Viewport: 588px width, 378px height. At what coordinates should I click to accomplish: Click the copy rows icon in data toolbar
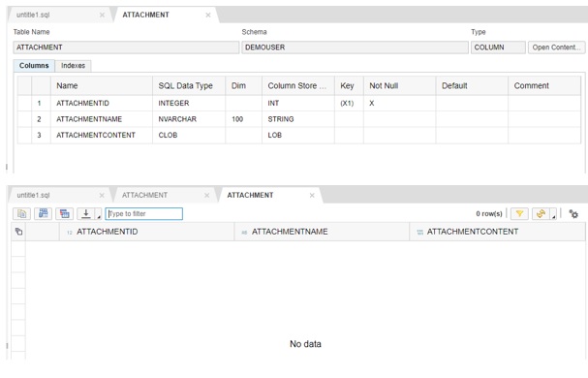click(x=21, y=213)
